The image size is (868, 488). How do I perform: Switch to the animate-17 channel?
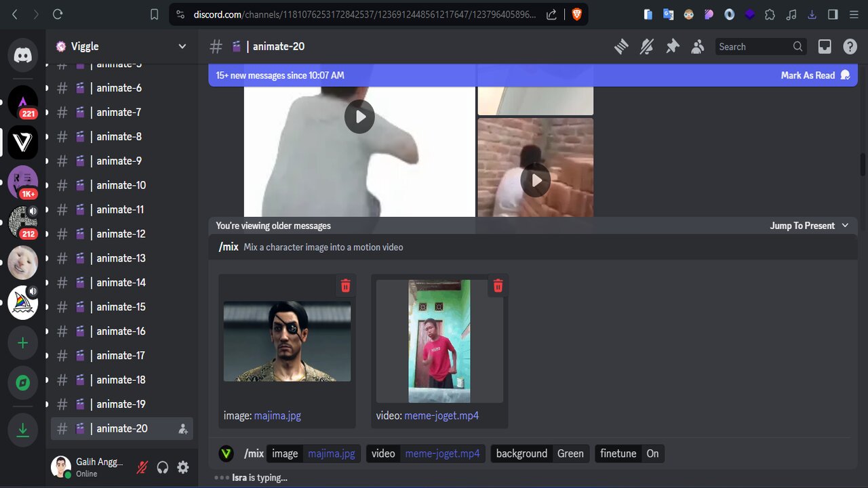(x=121, y=355)
